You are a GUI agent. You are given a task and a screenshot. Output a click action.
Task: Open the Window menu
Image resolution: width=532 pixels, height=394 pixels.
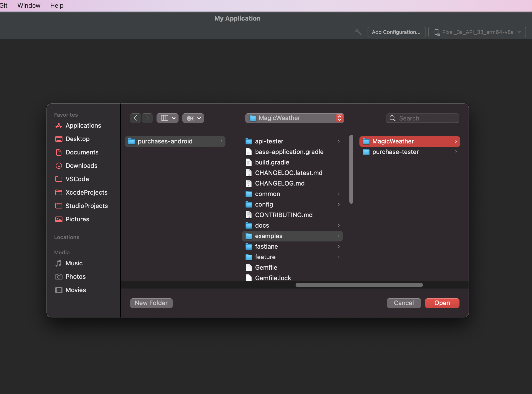point(29,5)
